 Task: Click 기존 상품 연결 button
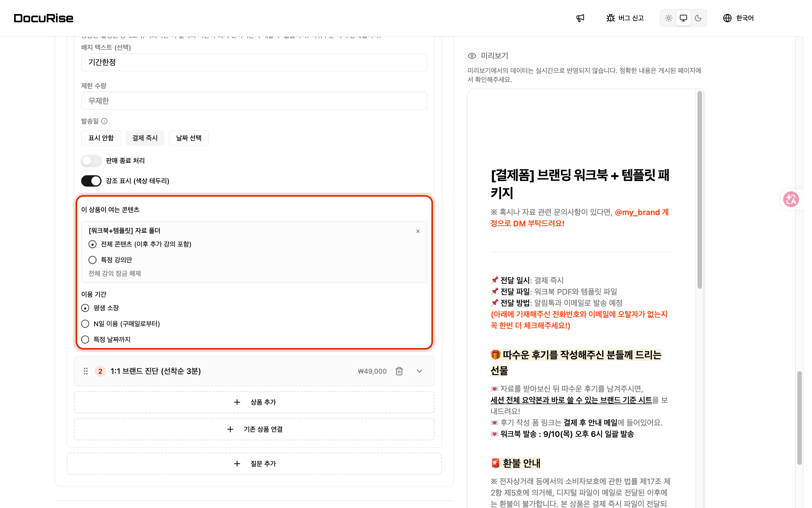click(x=254, y=429)
